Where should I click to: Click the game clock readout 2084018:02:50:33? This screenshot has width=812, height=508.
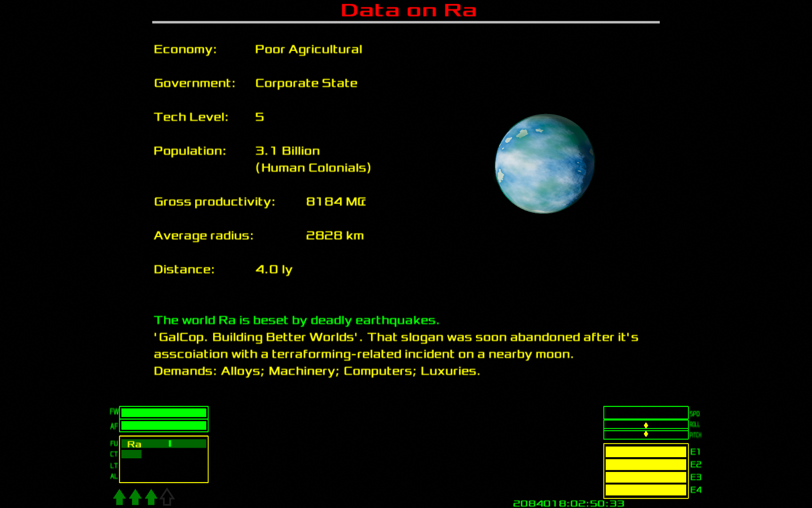coord(568,503)
